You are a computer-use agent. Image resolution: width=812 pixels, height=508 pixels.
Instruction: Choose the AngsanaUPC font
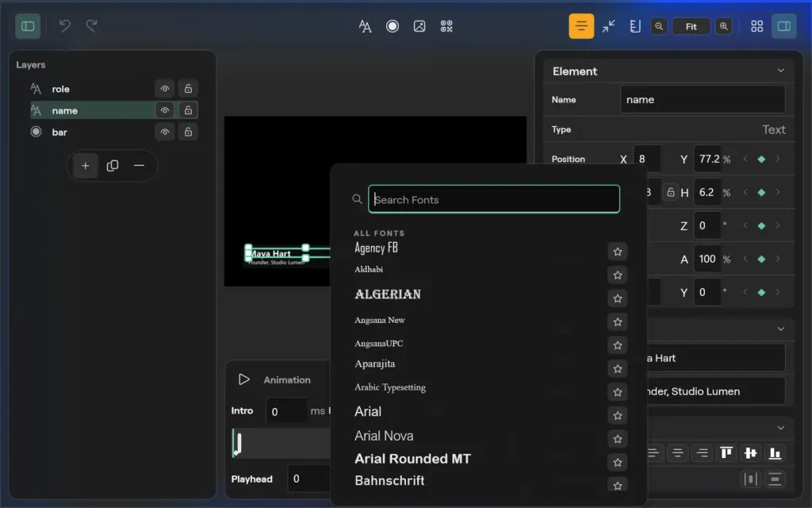point(378,344)
